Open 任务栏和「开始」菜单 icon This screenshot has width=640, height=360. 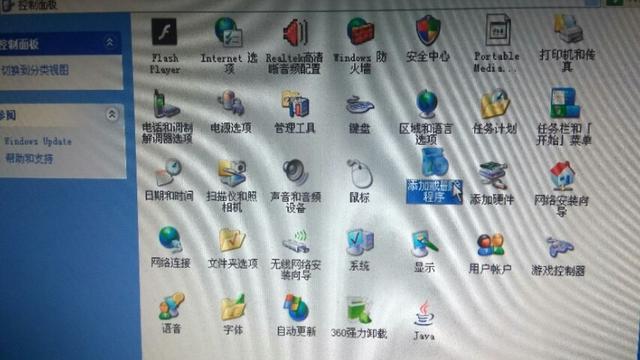[x=565, y=104]
